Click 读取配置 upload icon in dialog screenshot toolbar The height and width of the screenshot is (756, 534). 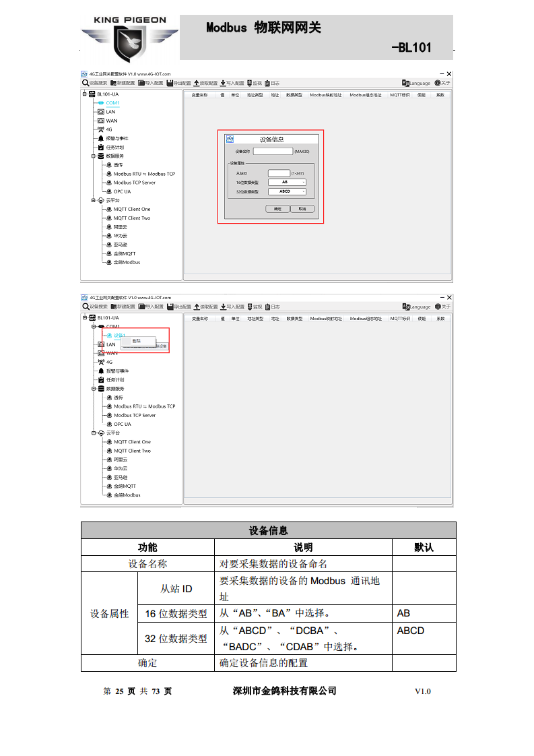coord(197,83)
